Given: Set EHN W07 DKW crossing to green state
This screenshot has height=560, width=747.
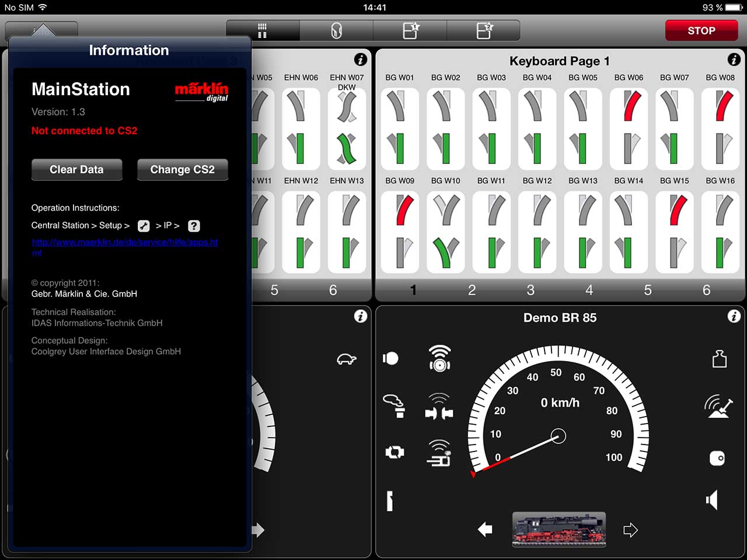Looking at the screenshot, I should pos(347,148).
